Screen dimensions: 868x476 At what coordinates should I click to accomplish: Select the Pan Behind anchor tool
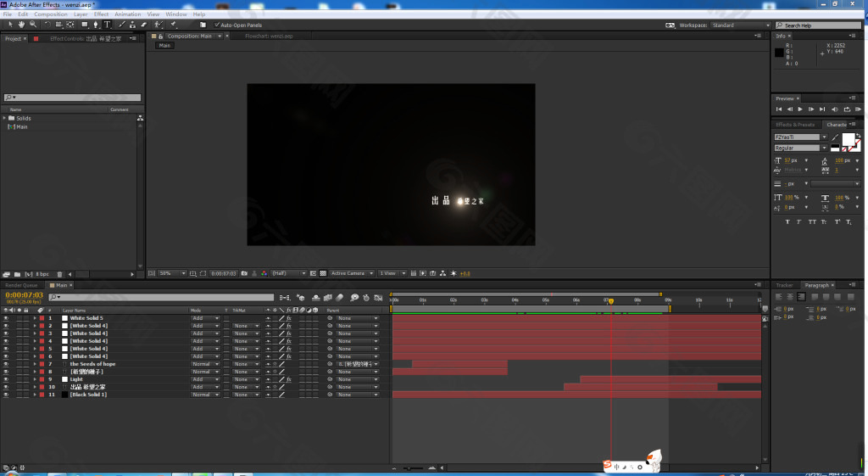coord(70,25)
